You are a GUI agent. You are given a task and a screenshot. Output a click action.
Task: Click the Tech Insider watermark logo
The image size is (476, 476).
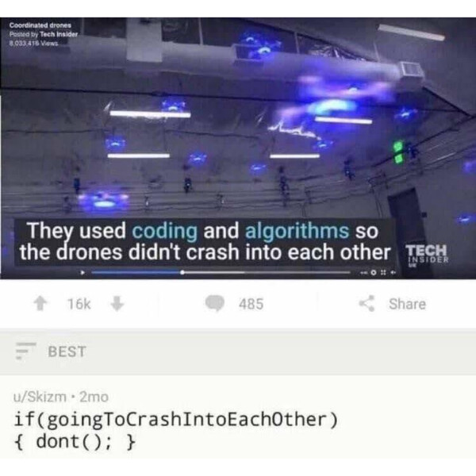[427, 255]
